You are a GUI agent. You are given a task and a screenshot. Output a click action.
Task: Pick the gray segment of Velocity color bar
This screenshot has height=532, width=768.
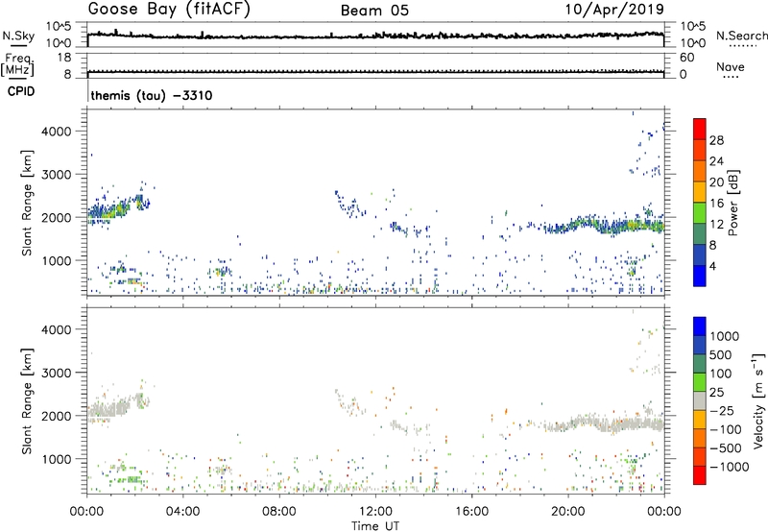pyautogui.click(x=700, y=401)
